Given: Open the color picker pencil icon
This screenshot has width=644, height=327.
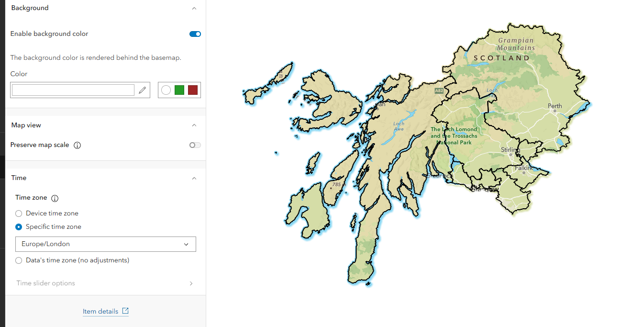Looking at the screenshot, I should pos(142,90).
